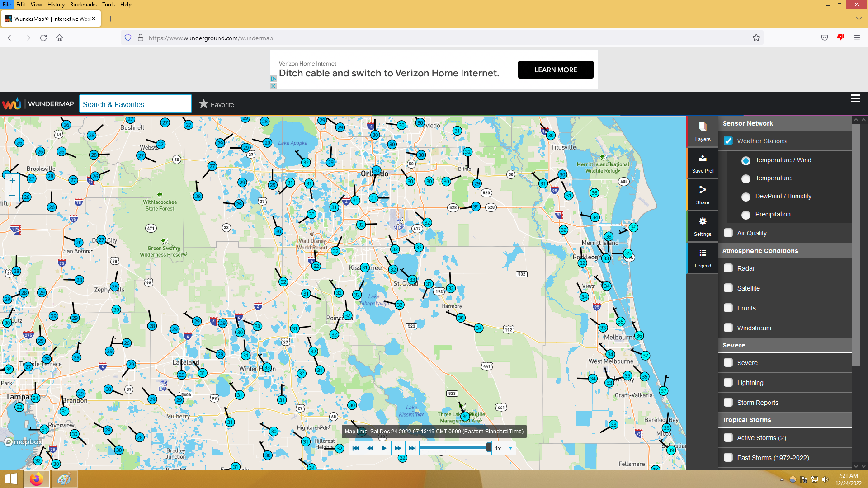This screenshot has width=868, height=488.
Task: Open the History menu
Action: (x=56, y=5)
